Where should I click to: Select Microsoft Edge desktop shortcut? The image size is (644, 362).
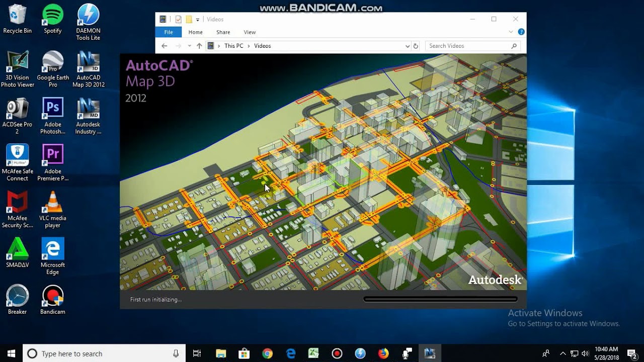point(53,256)
